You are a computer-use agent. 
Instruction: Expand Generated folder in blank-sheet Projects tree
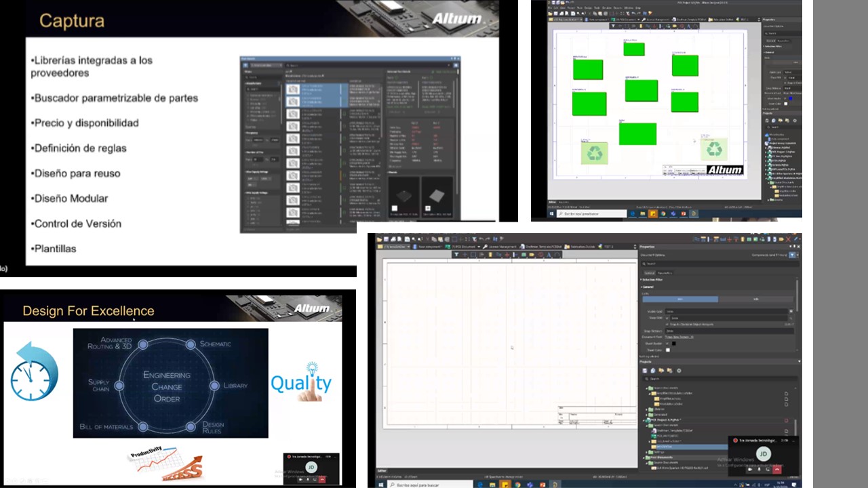coord(646,415)
